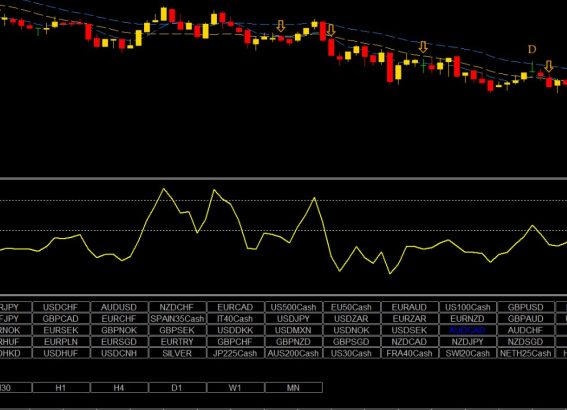Click the highlighted blue AUDCAD button
This screenshot has height=410, width=567.
(468, 330)
